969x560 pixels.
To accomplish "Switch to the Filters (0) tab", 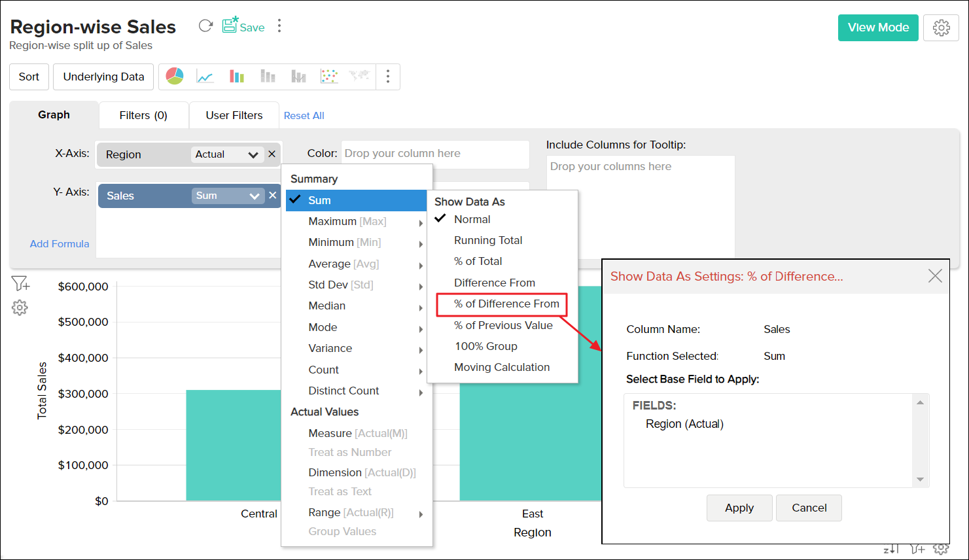I will tap(143, 114).
